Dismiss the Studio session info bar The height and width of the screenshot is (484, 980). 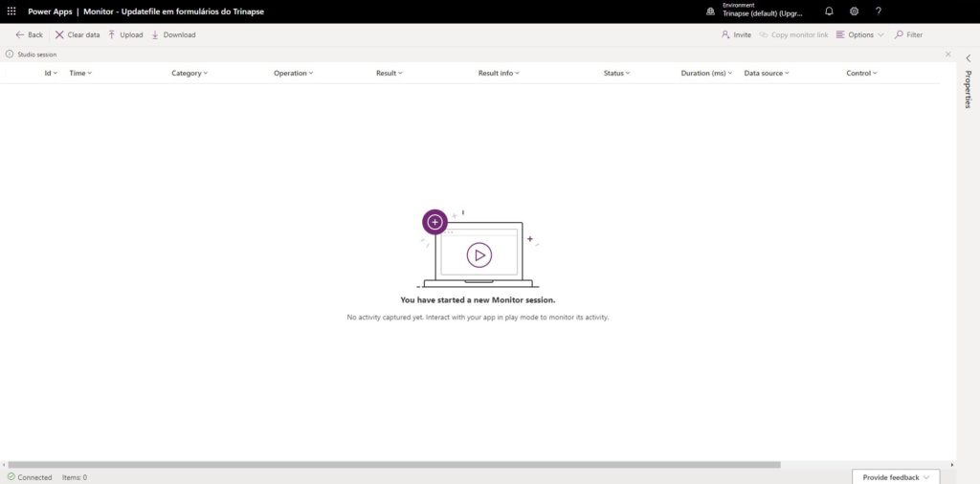(x=948, y=55)
